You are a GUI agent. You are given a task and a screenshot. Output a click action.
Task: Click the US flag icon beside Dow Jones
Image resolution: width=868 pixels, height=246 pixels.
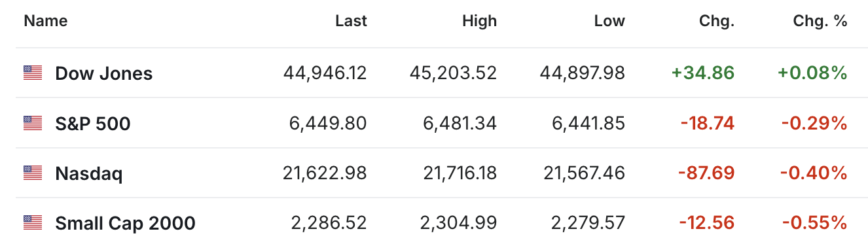coord(33,73)
